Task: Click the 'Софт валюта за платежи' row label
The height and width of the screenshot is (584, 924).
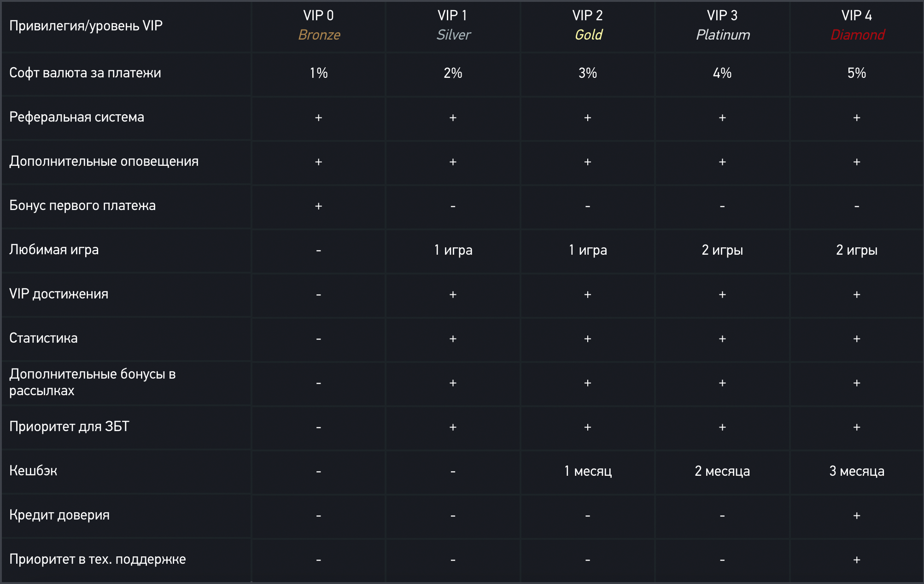Action: (x=85, y=73)
